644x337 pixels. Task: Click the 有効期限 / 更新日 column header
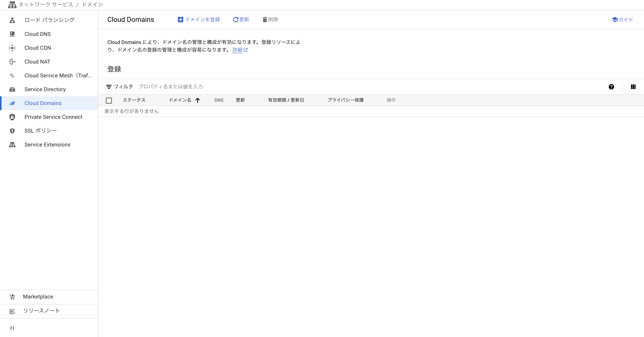[x=286, y=100]
